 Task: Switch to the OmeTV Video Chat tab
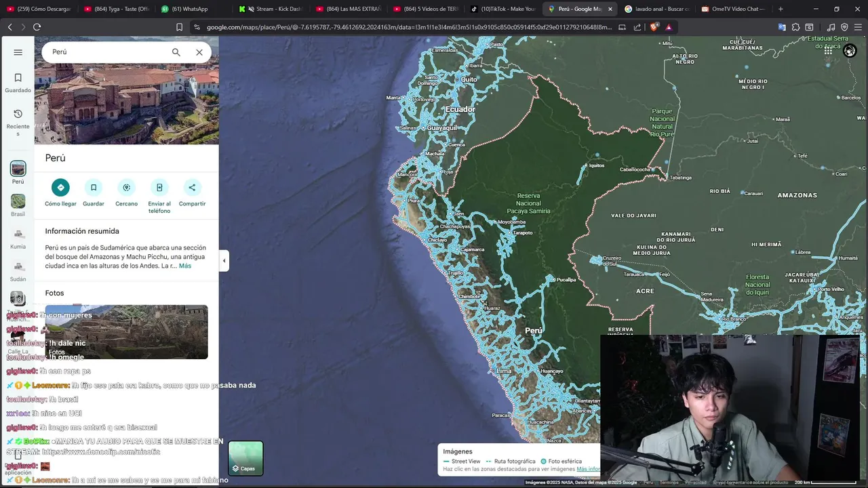coord(732,9)
